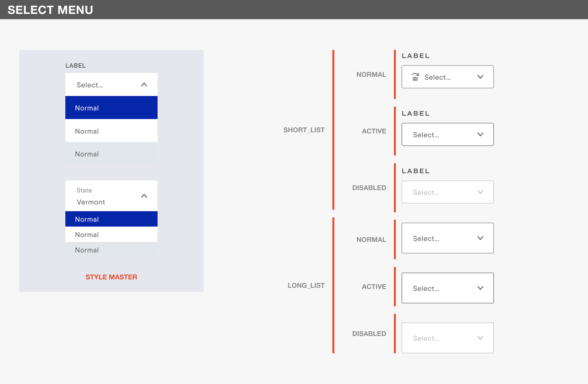Viewport: 588px width, 384px height.
Task: Click the basket icon in the NORMAL select field
Action: [x=416, y=77]
